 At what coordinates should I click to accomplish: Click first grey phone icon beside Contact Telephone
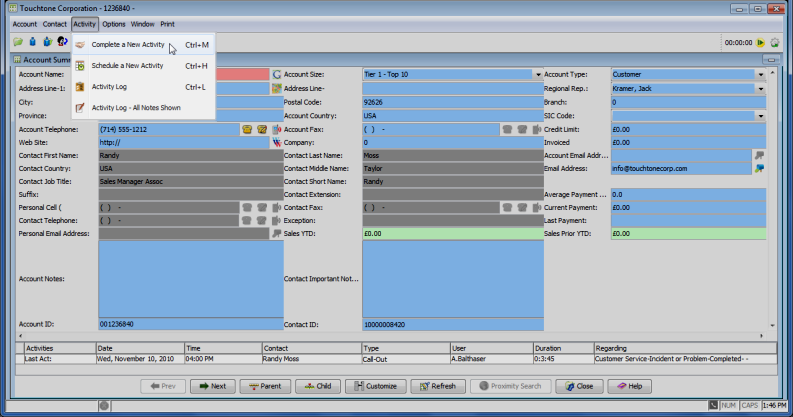pyautogui.click(x=247, y=220)
